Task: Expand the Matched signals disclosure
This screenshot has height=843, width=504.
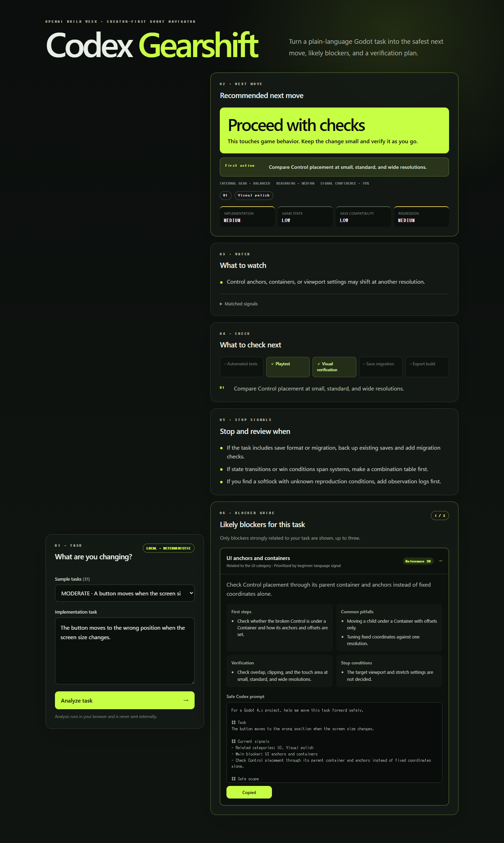Action: (x=239, y=304)
